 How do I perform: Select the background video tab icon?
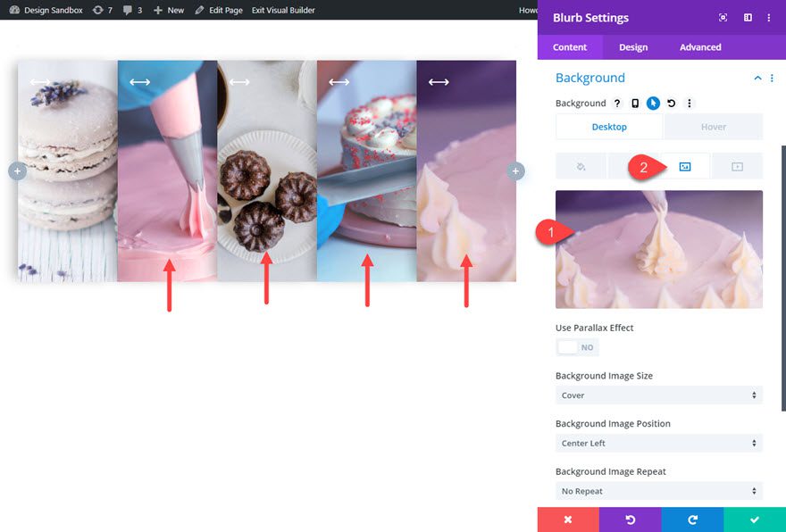tap(738, 165)
